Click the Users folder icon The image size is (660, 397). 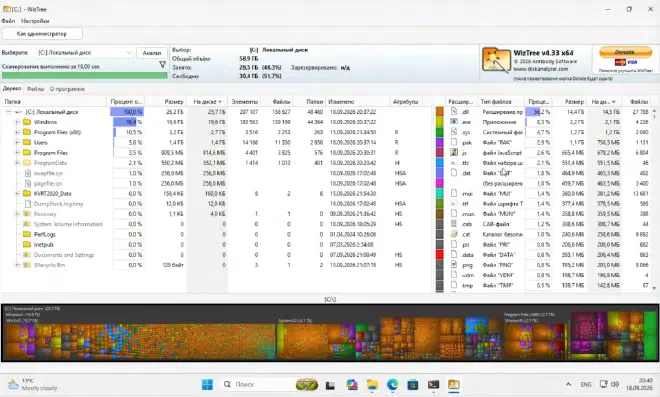pos(27,142)
